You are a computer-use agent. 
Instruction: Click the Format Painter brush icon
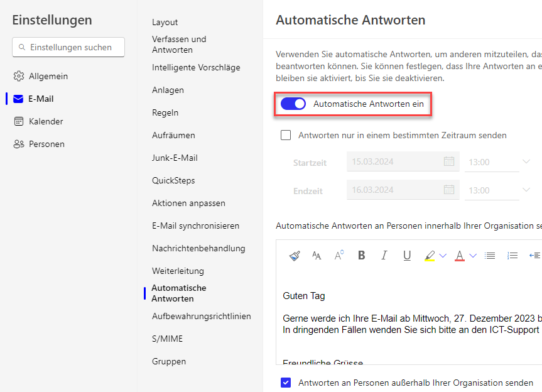(x=295, y=256)
